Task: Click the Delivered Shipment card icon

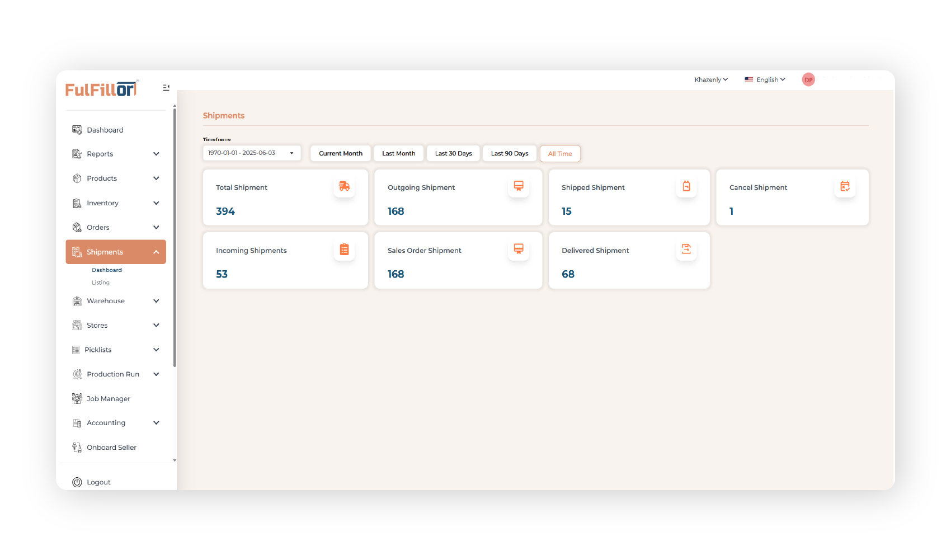Action: click(x=686, y=250)
